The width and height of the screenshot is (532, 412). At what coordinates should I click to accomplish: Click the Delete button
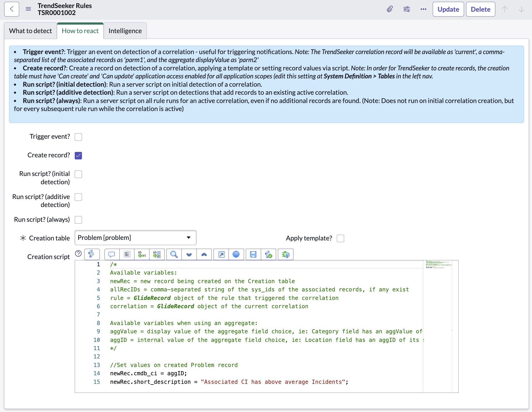[481, 9]
